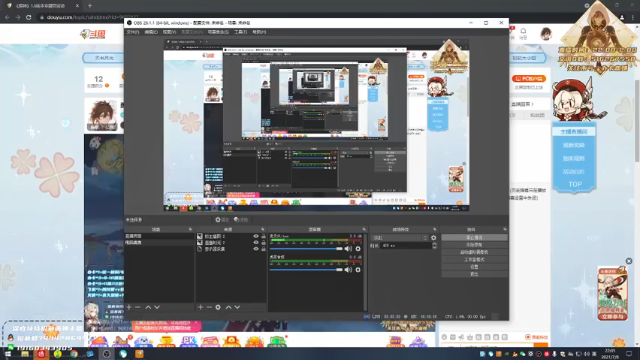Expand the scene transition type dropdown
The image size is (640, 360).
click(x=400, y=238)
